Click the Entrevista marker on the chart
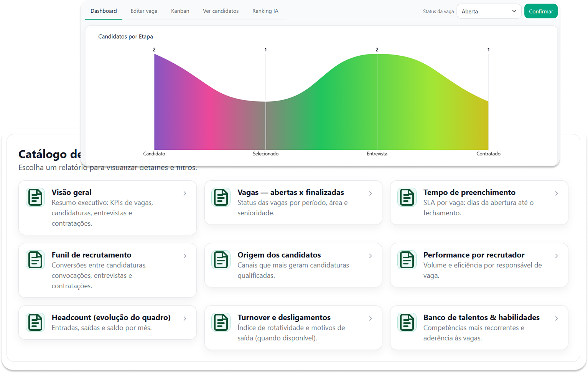The image size is (588, 373). pyautogui.click(x=377, y=102)
